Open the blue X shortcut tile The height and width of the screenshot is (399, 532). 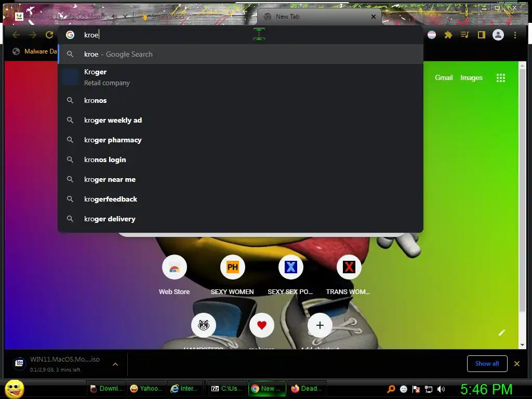click(x=291, y=268)
